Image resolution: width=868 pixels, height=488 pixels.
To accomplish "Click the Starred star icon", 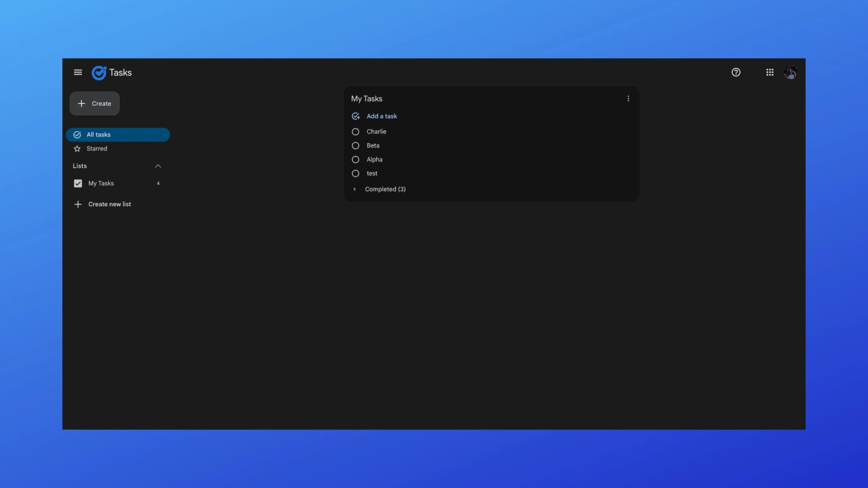I will tap(77, 148).
